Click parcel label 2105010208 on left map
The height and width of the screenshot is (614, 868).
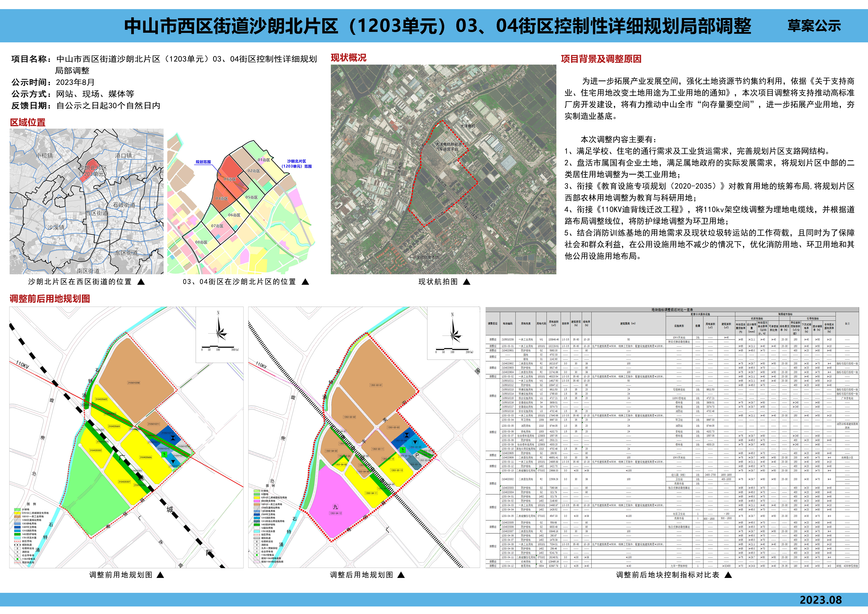coord(134,383)
